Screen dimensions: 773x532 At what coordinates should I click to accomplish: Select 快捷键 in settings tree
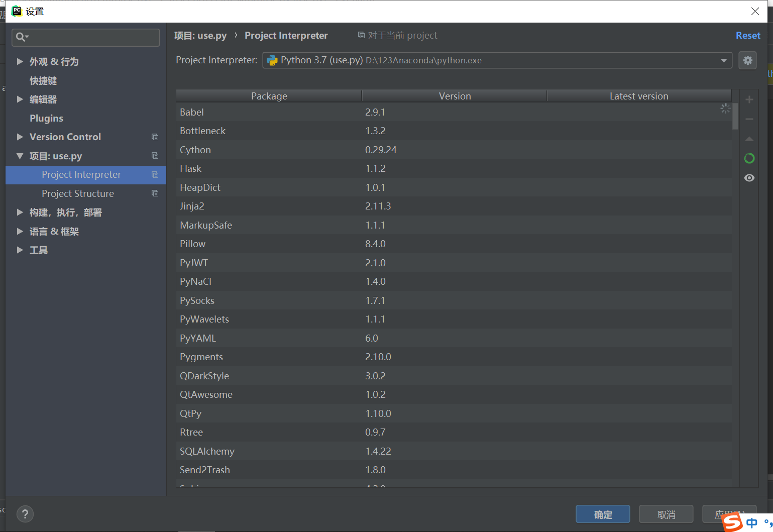pos(43,80)
